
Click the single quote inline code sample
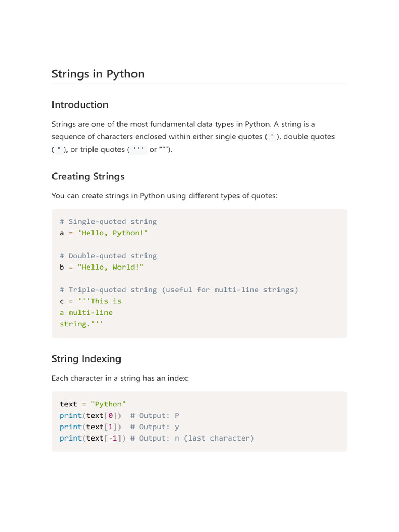[x=272, y=137]
